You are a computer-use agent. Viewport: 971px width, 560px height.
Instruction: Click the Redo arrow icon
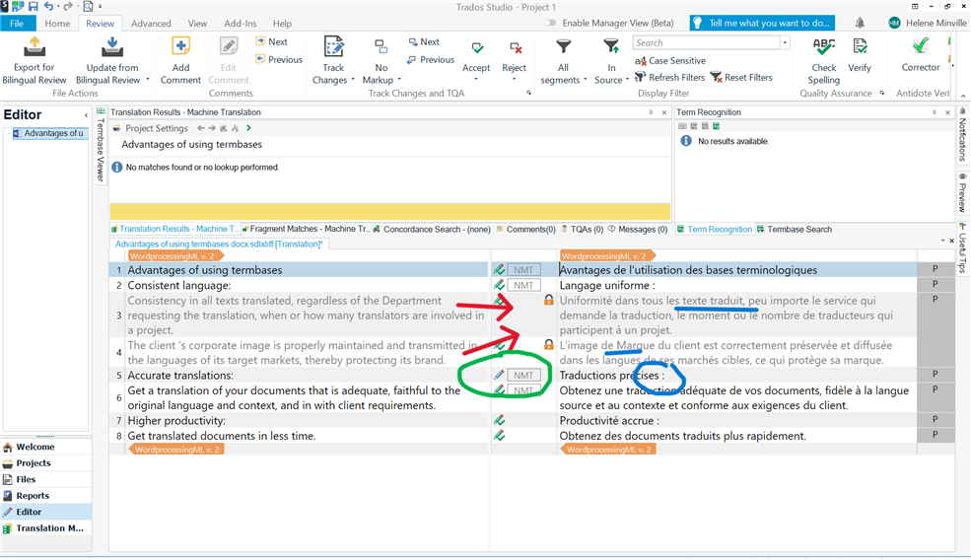pyautogui.click(x=67, y=7)
